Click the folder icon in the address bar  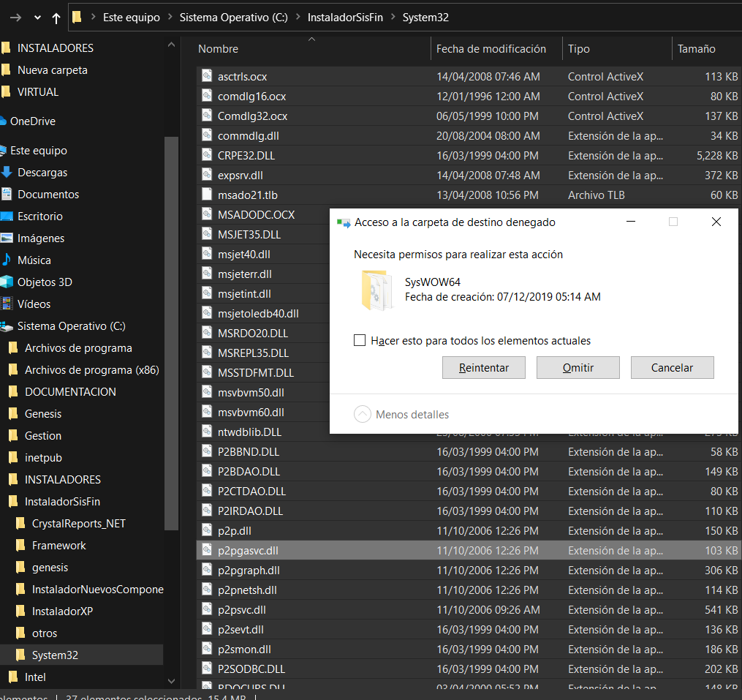click(77, 18)
